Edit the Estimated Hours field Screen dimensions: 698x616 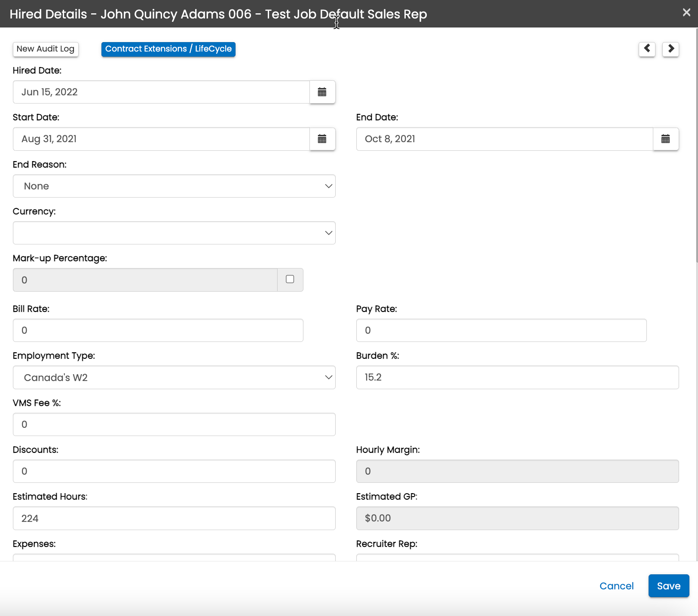(174, 518)
